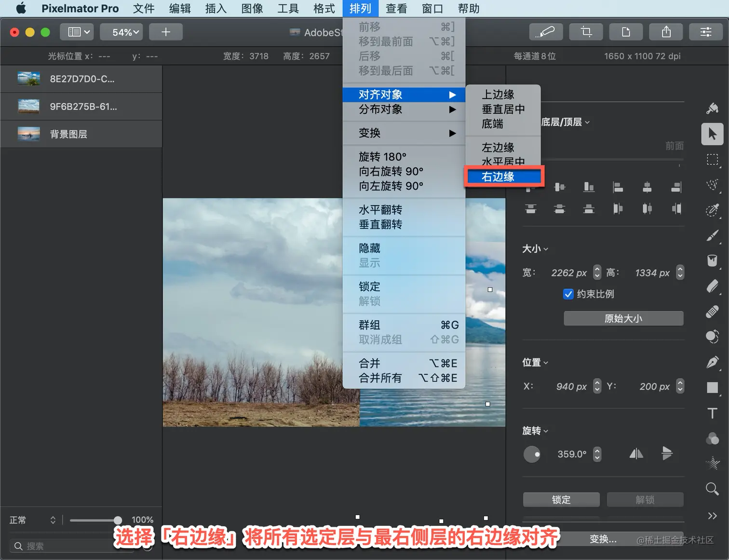The height and width of the screenshot is (560, 729).
Task: Select the Pen tool
Action: (x=712, y=362)
